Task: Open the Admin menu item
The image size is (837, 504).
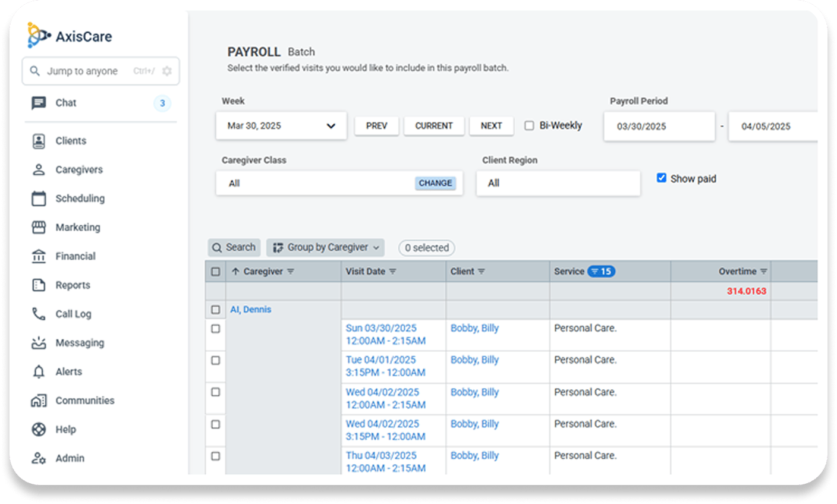Action: click(70, 458)
